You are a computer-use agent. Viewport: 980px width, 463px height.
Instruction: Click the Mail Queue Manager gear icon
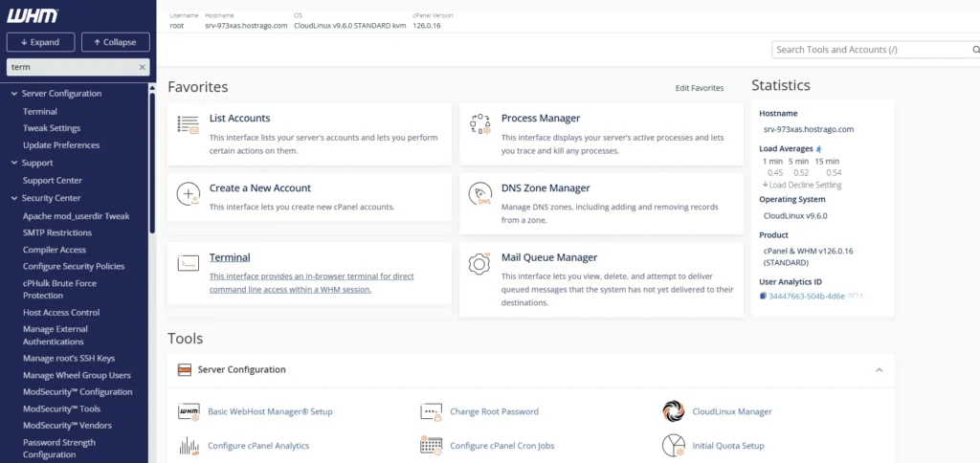(x=479, y=264)
